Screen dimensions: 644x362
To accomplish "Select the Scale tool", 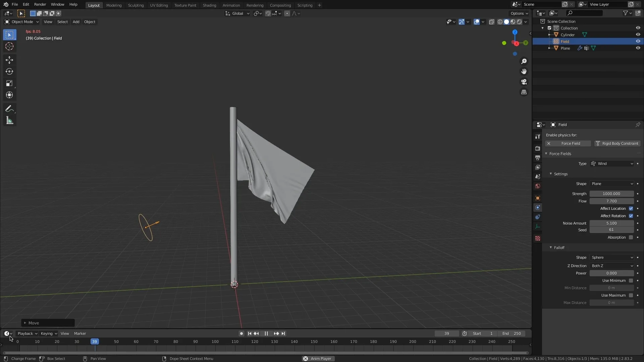I will (9, 83).
